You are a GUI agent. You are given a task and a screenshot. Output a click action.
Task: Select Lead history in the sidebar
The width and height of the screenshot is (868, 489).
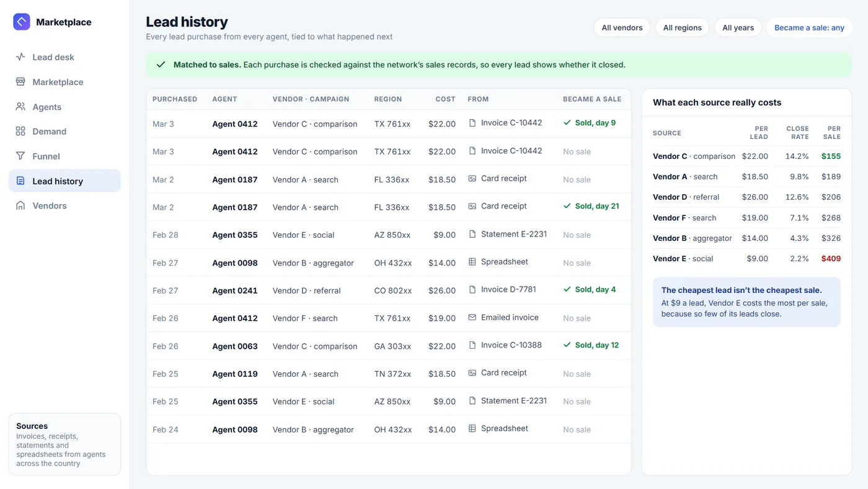pyautogui.click(x=64, y=181)
